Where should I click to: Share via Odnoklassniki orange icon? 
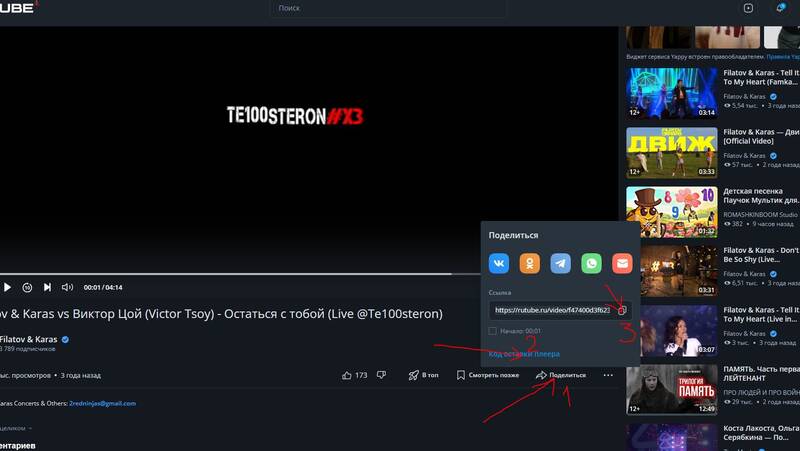tap(530, 263)
